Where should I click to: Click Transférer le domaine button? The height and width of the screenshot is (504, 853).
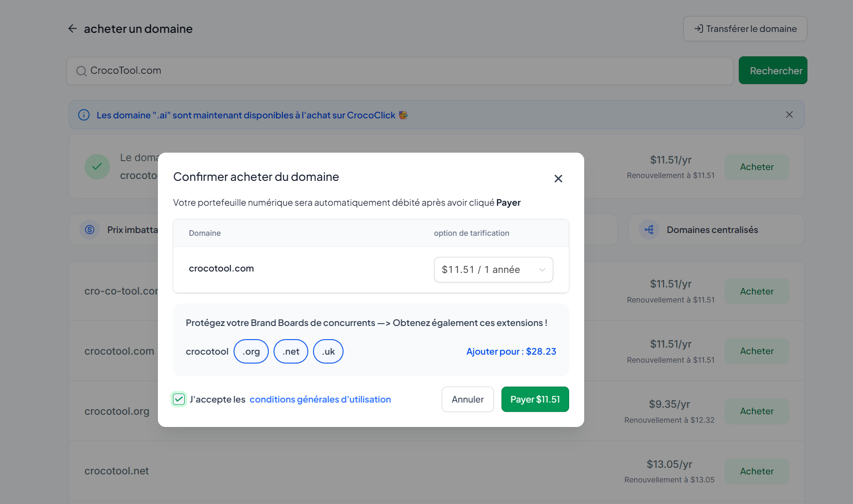(x=745, y=29)
